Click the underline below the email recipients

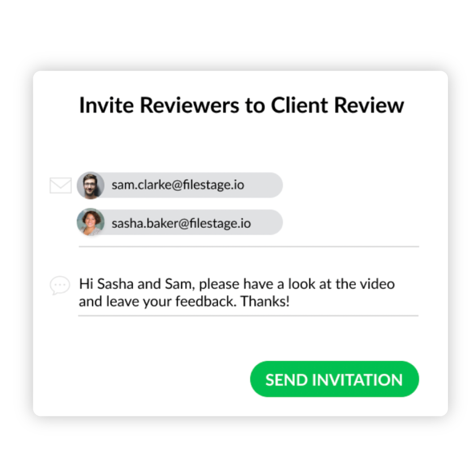(249, 246)
